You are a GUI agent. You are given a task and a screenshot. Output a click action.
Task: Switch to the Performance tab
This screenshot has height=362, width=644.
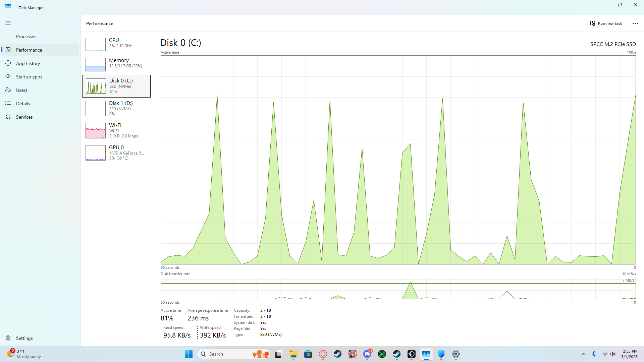pos(29,50)
